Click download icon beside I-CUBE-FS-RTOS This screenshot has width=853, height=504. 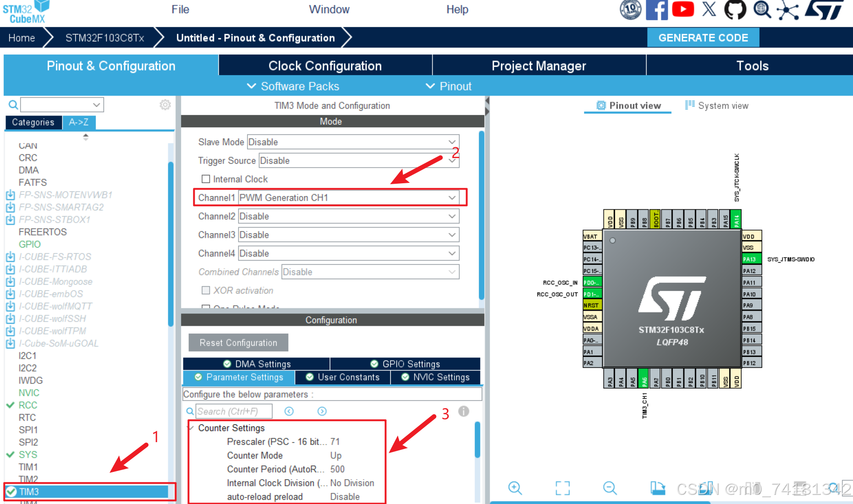coord(11,257)
